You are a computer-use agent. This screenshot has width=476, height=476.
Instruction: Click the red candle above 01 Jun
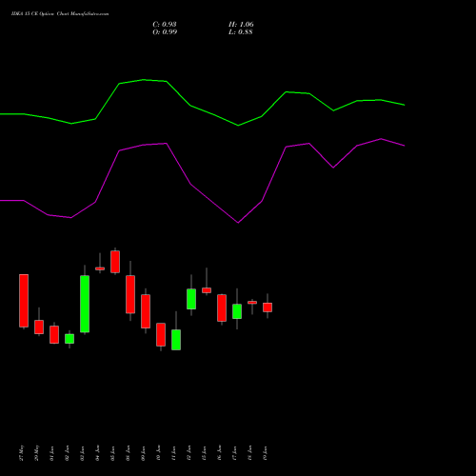pyautogui.click(x=54, y=334)
